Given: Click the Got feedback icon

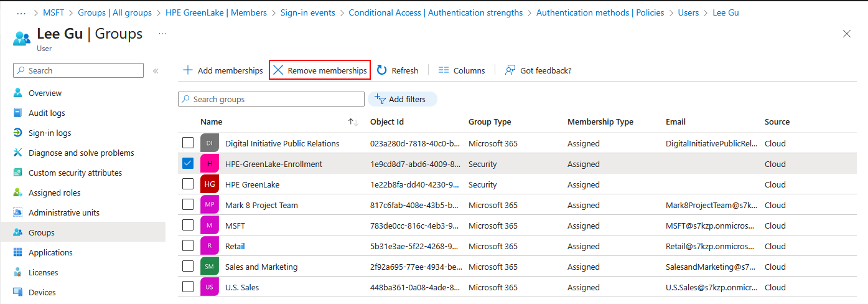Looking at the screenshot, I should point(510,70).
